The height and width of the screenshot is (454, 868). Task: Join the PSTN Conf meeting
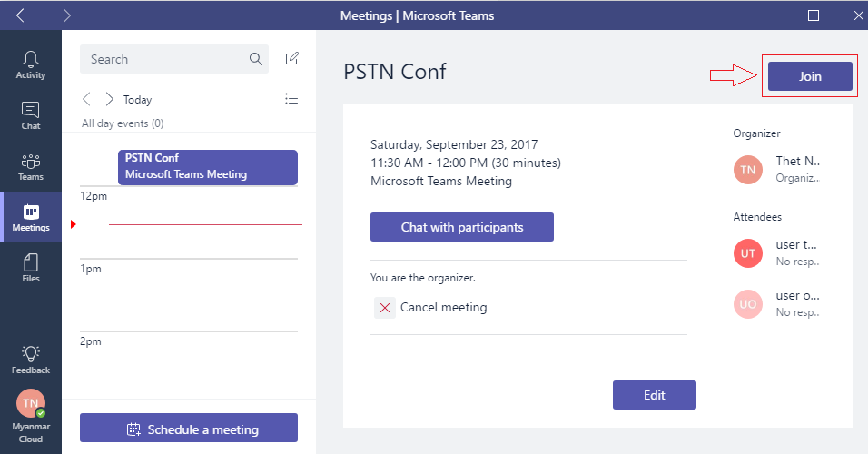810,76
